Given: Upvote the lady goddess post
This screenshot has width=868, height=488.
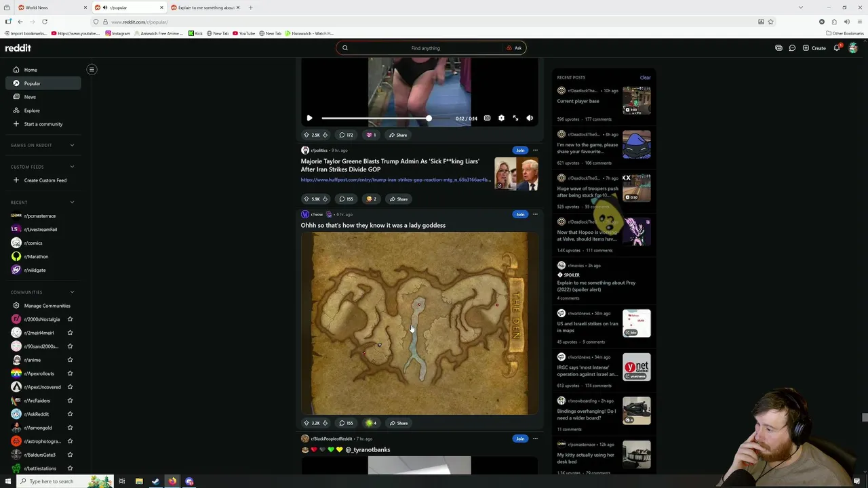Looking at the screenshot, I should (x=306, y=423).
